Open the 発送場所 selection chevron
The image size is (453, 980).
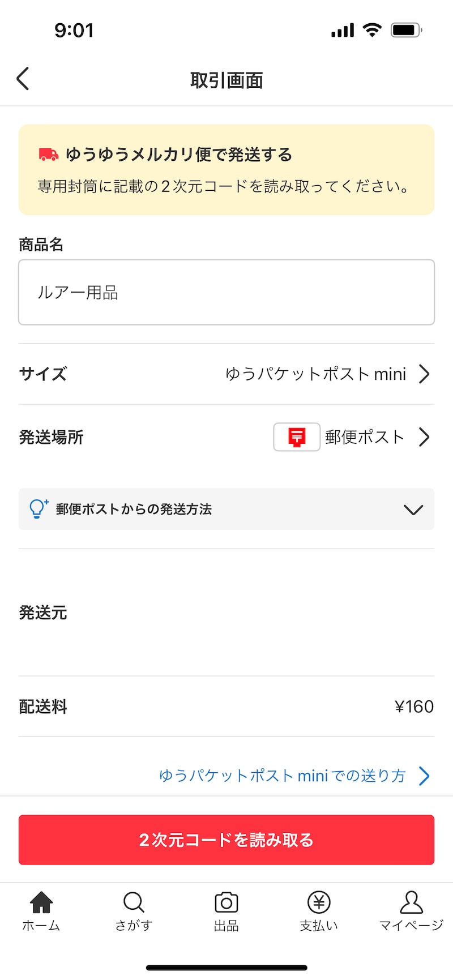(x=424, y=437)
